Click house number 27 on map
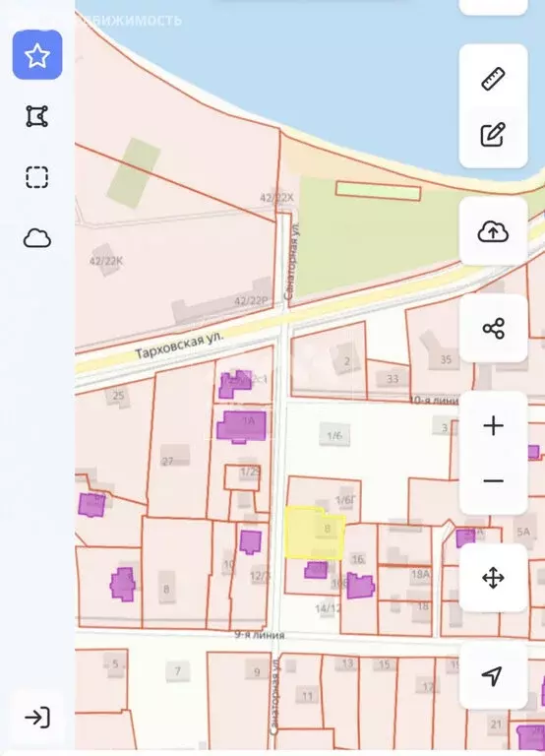This screenshot has width=545, height=756. click(167, 462)
